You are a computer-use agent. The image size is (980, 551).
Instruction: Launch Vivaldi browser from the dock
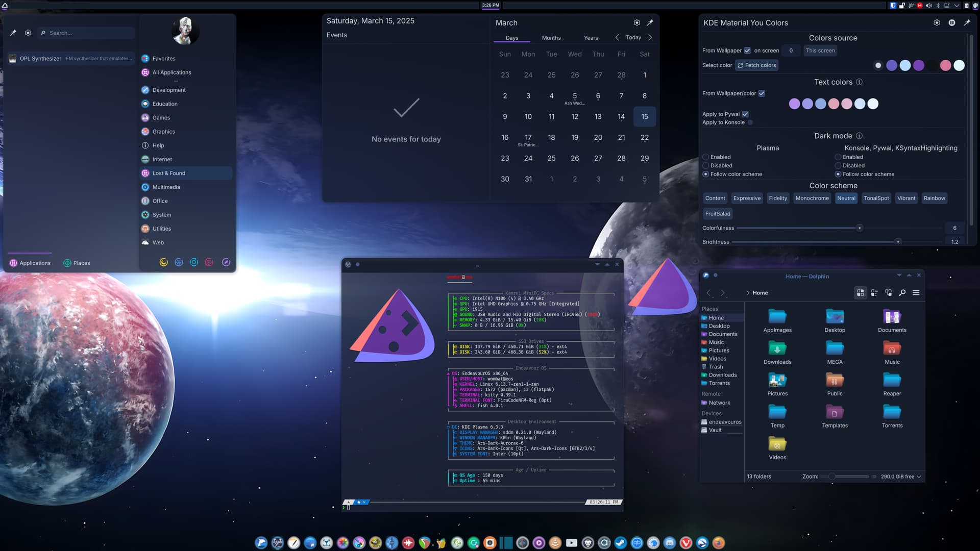[686, 543]
